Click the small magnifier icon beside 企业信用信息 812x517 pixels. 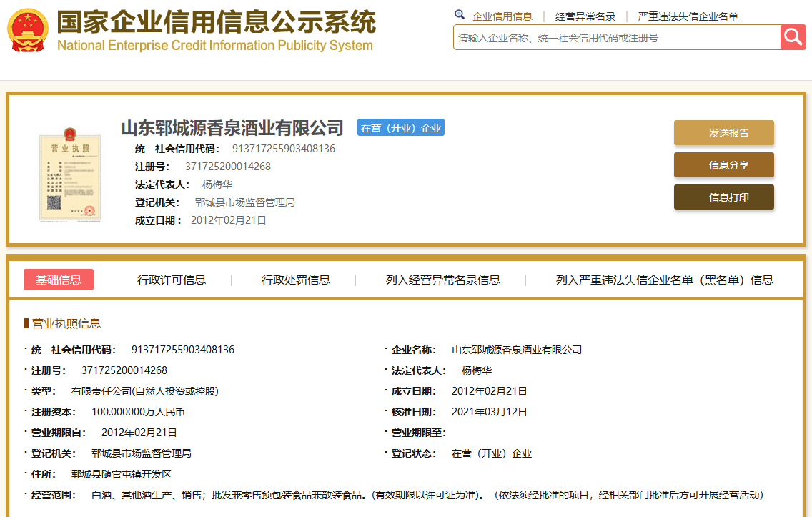(460, 15)
